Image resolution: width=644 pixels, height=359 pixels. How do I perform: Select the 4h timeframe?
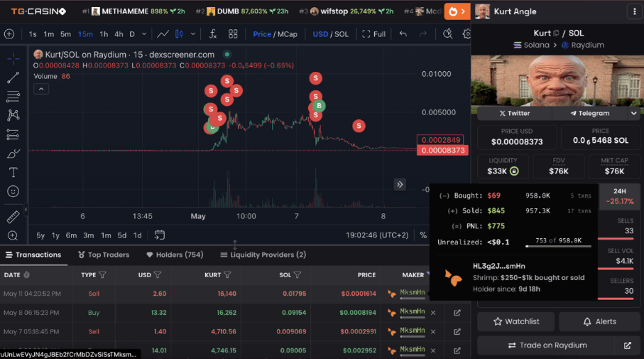coord(119,34)
